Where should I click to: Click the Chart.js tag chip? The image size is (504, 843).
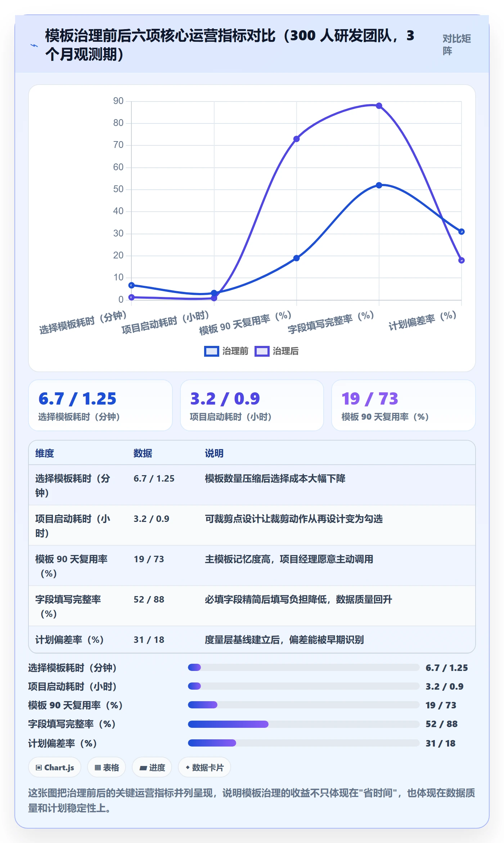point(55,767)
